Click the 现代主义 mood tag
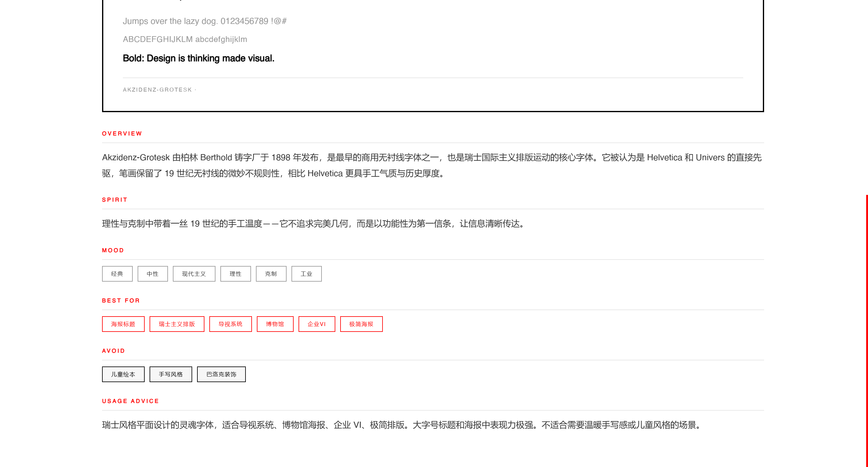Viewport: 868px width, 467px height. [194, 274]
